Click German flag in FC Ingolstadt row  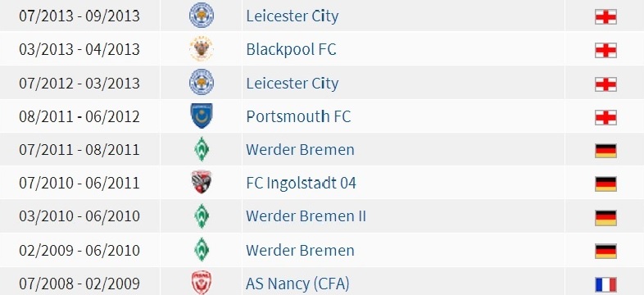(605, 184)
